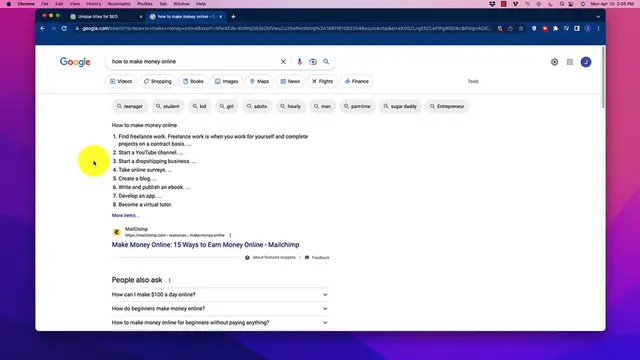Open the Apple menu

(8, 4)
